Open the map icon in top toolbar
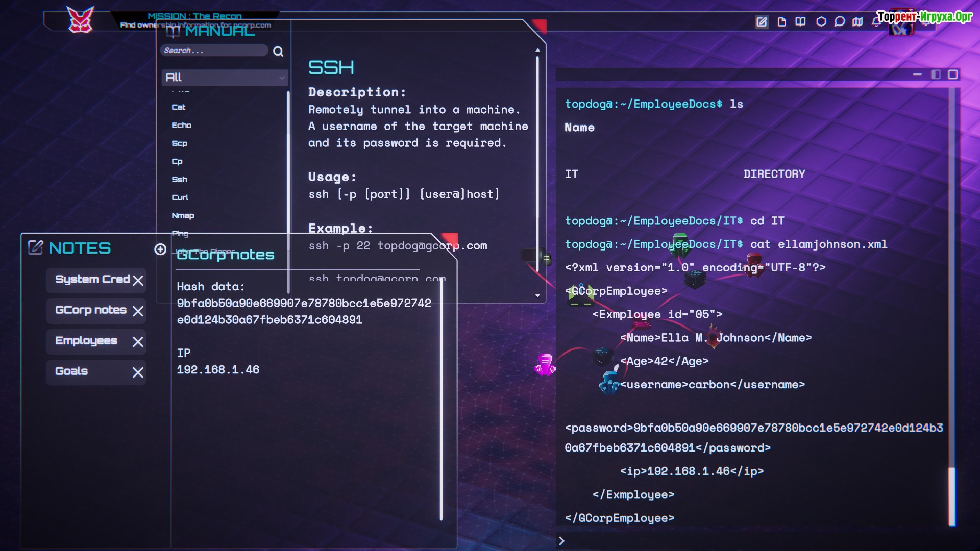The height and width of the screenshot is (551, 980). 858,21
